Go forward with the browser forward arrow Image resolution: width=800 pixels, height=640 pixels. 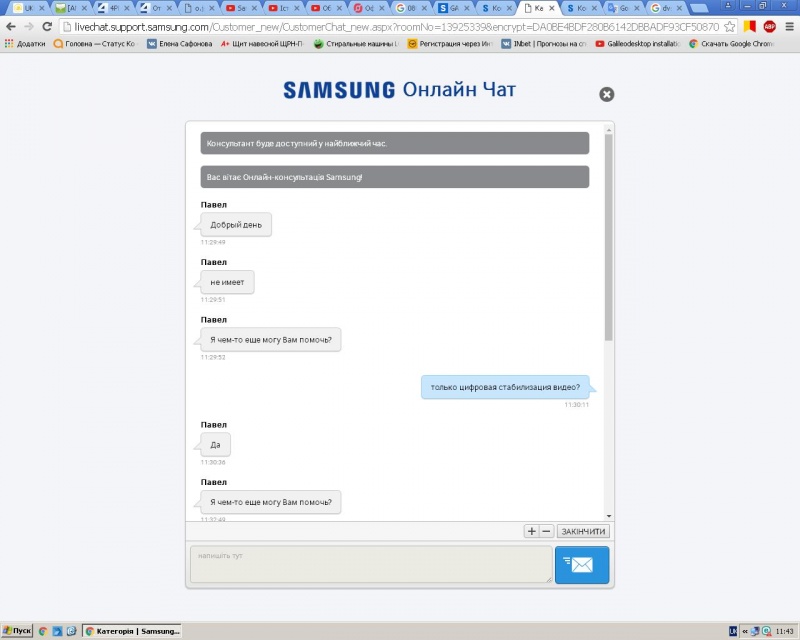(29, 27)
